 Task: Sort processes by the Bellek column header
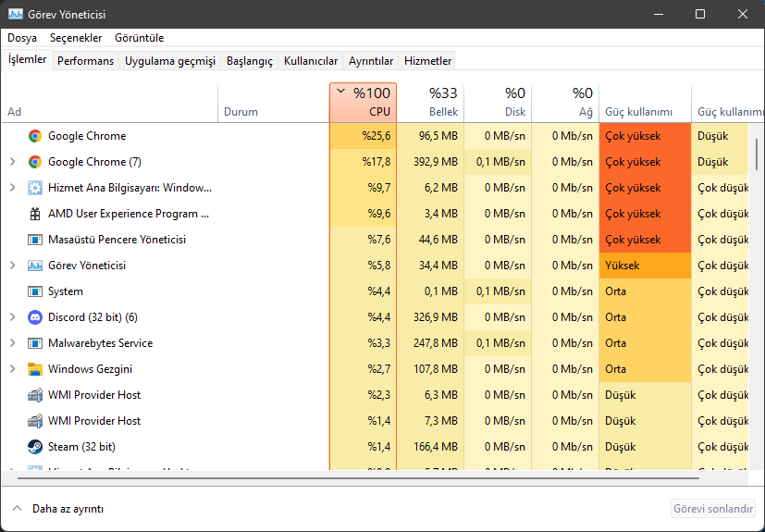[430, 103]
